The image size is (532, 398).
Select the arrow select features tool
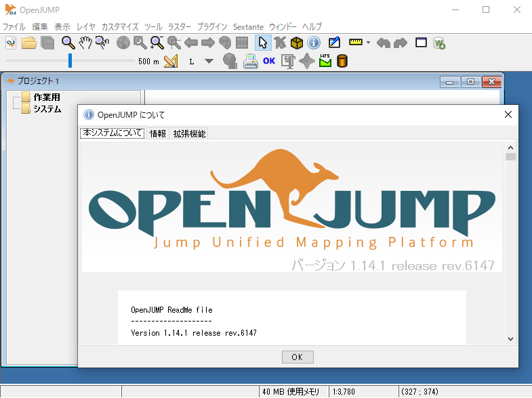pos(263,43)
